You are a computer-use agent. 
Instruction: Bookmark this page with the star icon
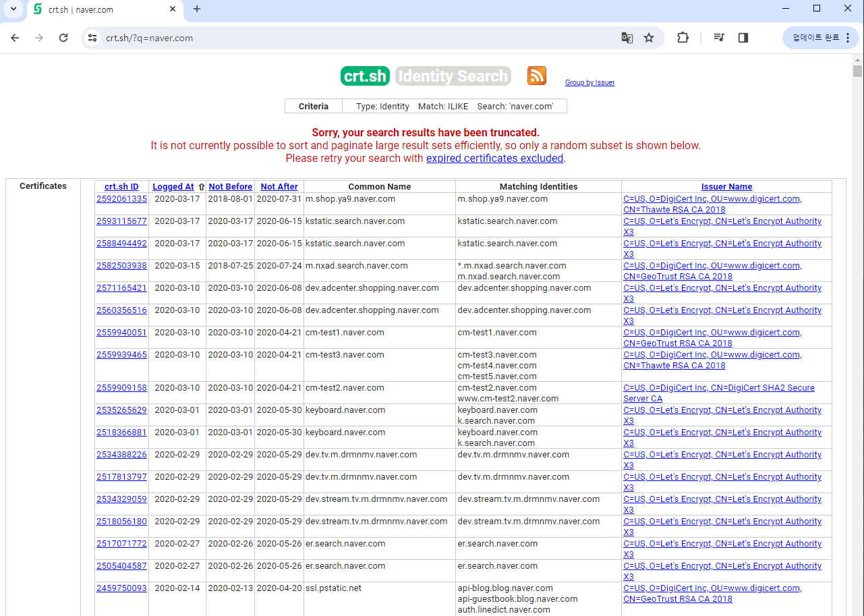(649, 38)
